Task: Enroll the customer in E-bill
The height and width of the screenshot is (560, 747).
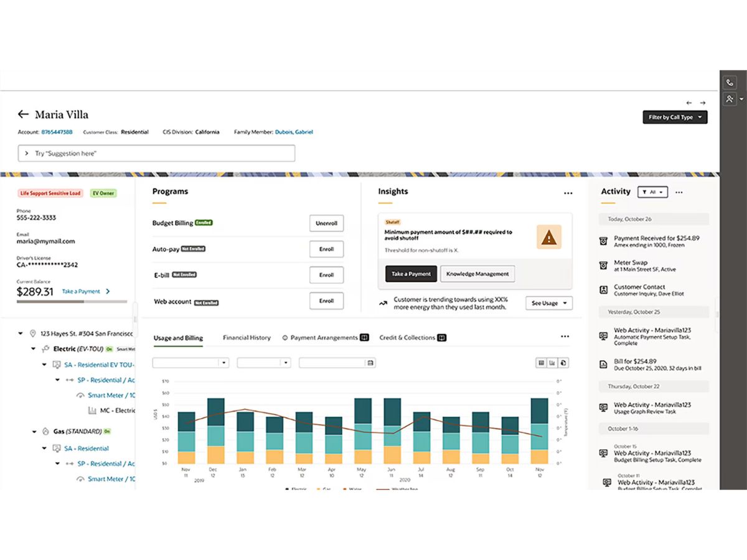Action: coord(326,275)
